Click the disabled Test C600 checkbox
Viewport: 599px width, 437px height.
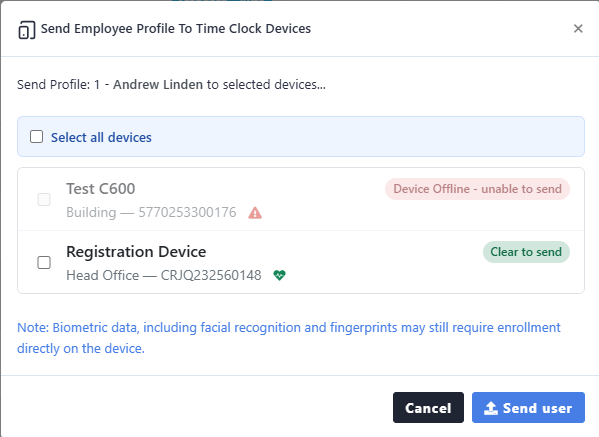[x=44, y=199]
